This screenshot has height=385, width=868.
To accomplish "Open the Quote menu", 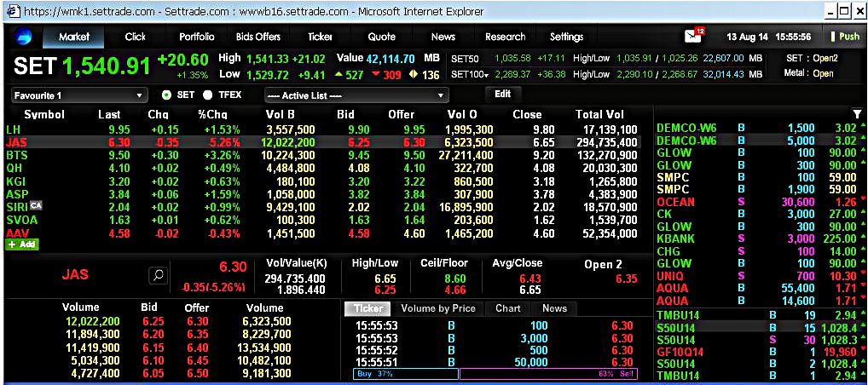I will (x=382, y=37).
